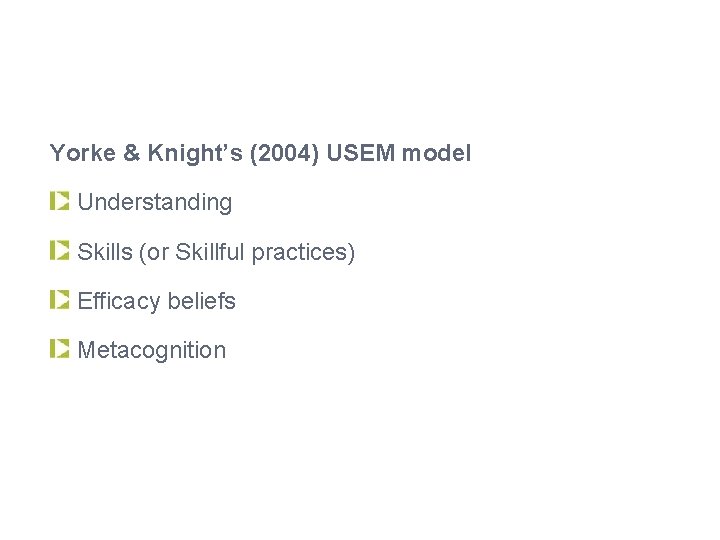This screenshot has height=540, width=720.
Task: Click the word Skills in second bullet
Action: (x=105, y=252)
